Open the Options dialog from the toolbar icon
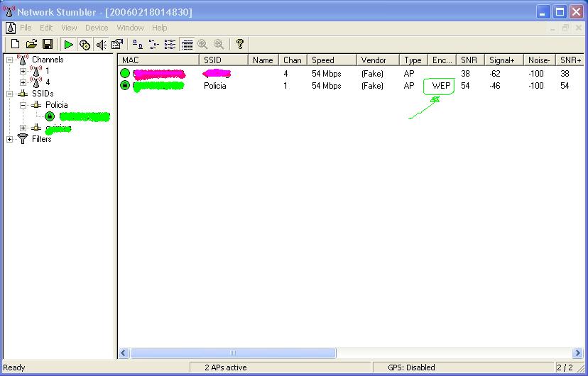 pos(117,45)
